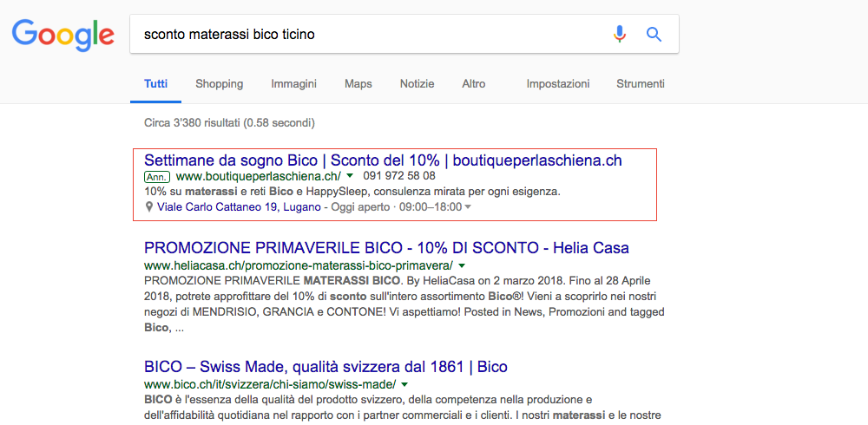Click into the search query field
868x425 pixels.
[365, 35]
